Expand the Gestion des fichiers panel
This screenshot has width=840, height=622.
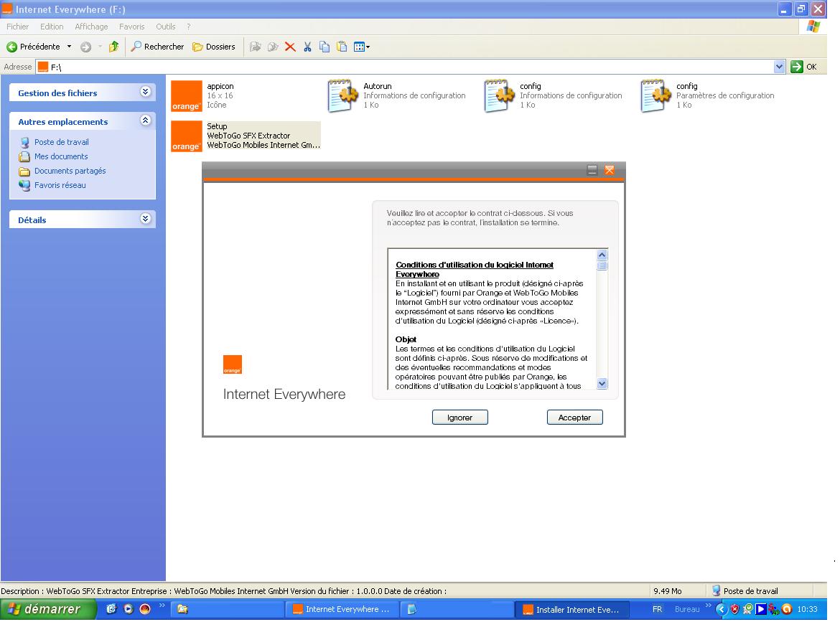click(x=145, y=92)
